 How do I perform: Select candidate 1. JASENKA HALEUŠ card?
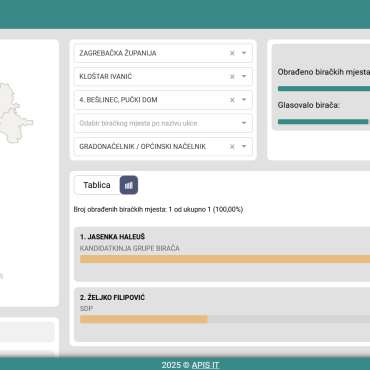pyautogui.click(x=222, y=254)
